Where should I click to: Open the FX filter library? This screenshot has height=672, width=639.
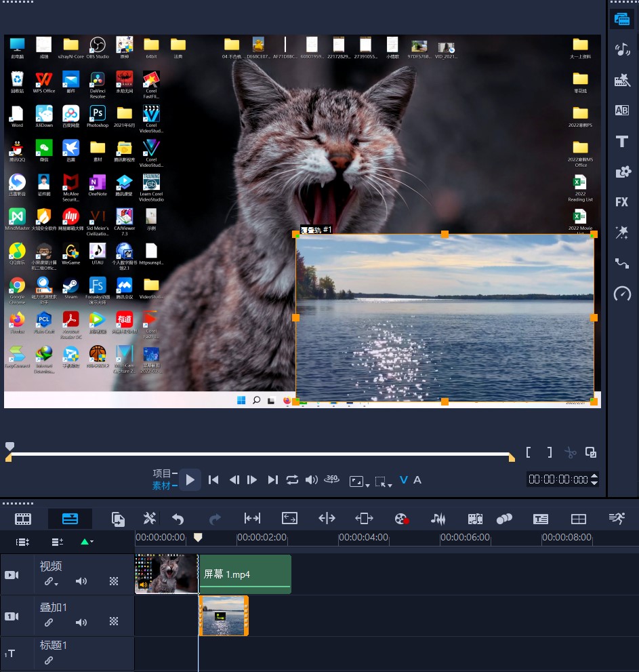click(622, 202)
